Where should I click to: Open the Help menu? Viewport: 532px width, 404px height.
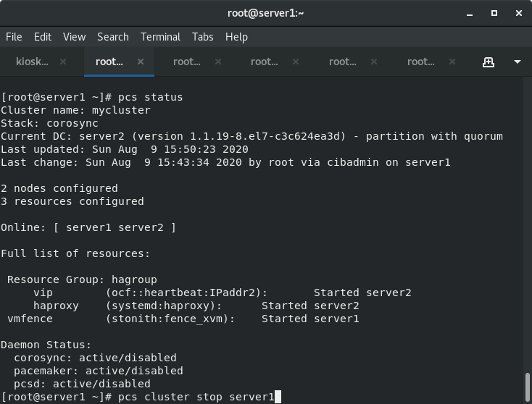tap(236, 37)
